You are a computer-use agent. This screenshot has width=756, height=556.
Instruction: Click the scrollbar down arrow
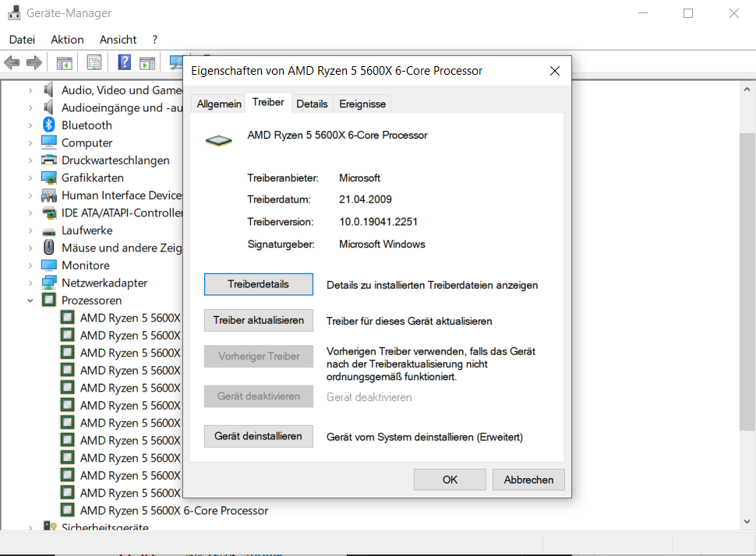coord(747,521)
